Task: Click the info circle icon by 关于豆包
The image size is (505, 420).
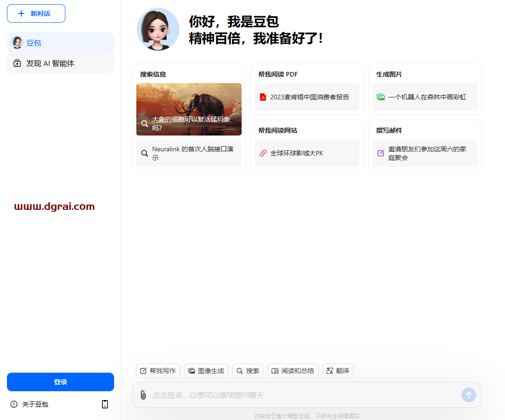Action: pos(14,404)
